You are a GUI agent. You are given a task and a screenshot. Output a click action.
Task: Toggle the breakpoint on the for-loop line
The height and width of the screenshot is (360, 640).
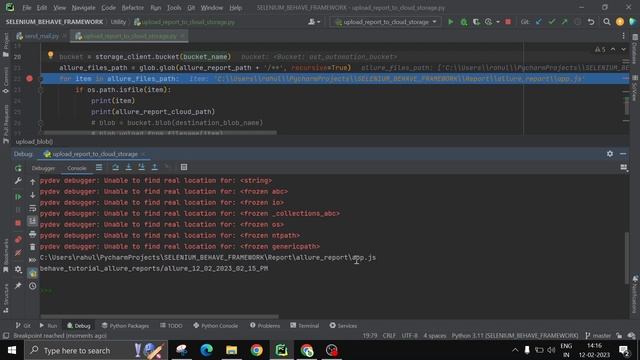click(x=29, y=78)
